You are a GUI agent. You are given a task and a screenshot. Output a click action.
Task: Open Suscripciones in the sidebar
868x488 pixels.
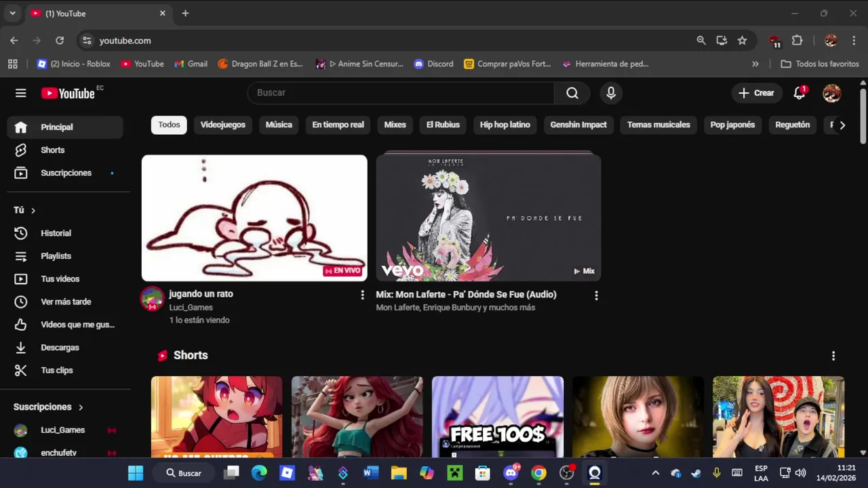click(x=65, y=173)
